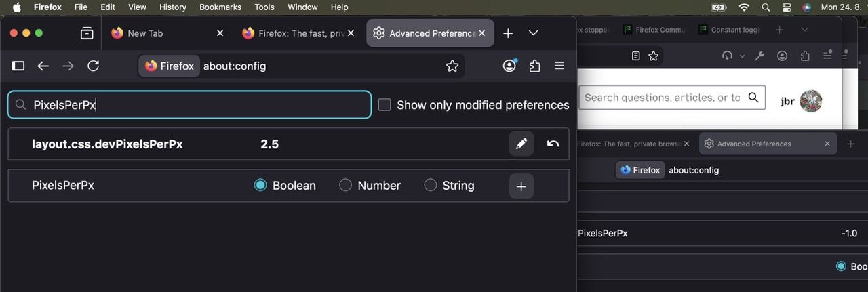The width and height of the screenshot is (868, 292).
Task: Select the Boolean type option
Action: 260,185
